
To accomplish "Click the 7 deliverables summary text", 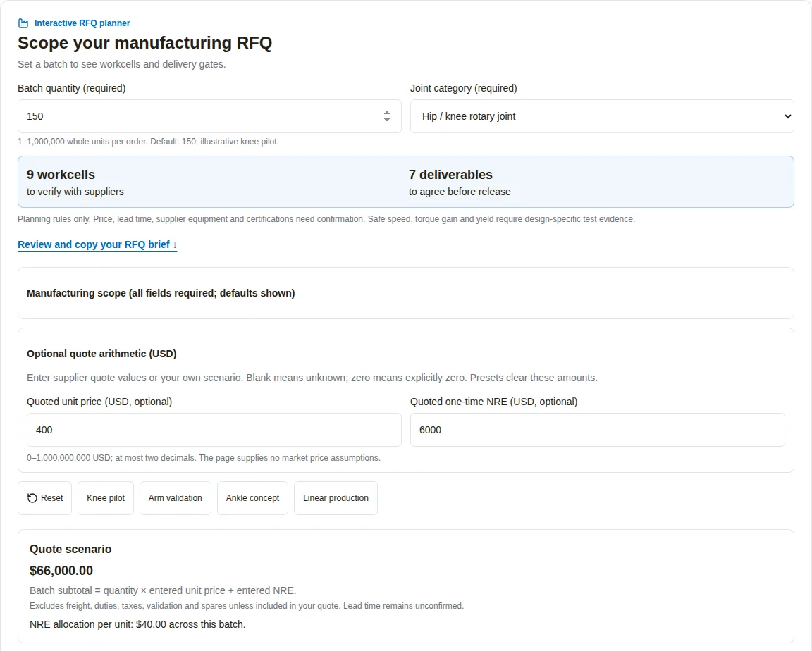I will click(x=450, y=175).
